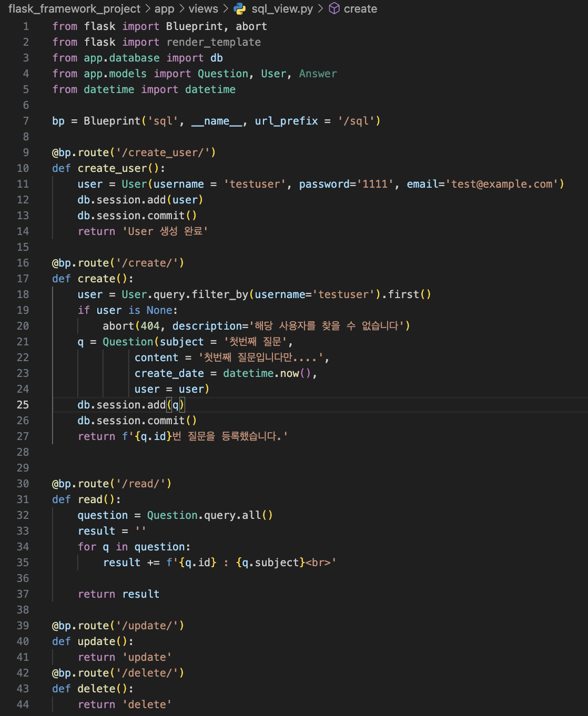Click 'Answer' import on line 4
This screenshot has width=588, height=716.
click(318, 74)
